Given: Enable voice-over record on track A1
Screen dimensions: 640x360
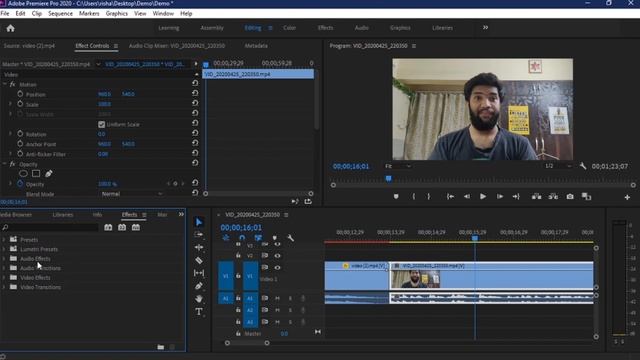Looking at the screenshot, I should coord(302,298).
